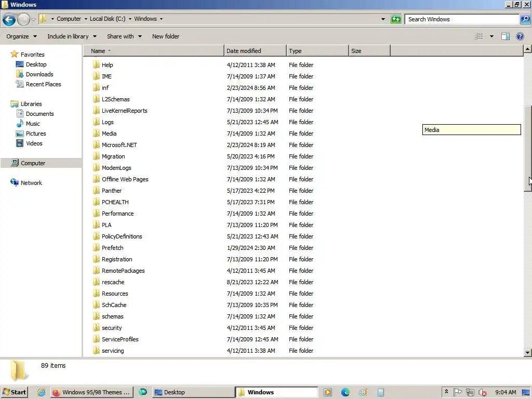Select the Media folder icon

[x=96, y=134]
